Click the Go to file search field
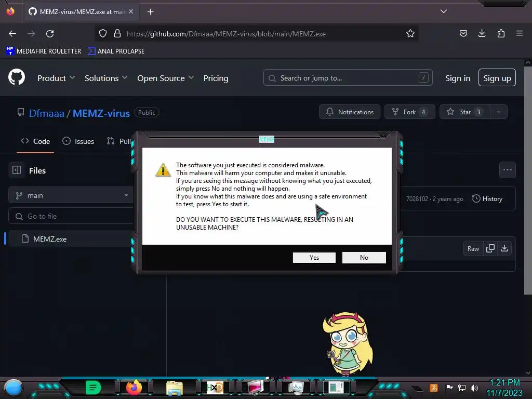532x399 pixels. coord(71,217)
